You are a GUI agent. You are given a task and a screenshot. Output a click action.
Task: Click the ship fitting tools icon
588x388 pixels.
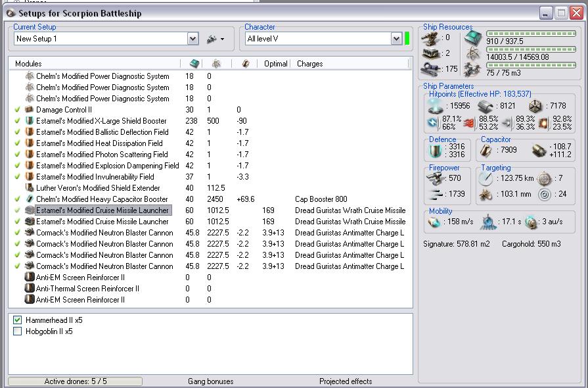click(212, 39)
